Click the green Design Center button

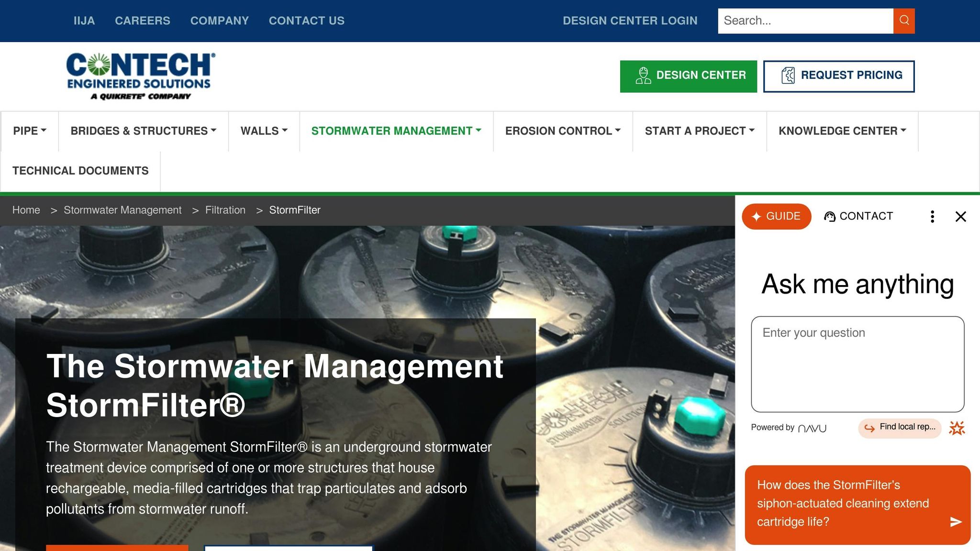(689, 76)
